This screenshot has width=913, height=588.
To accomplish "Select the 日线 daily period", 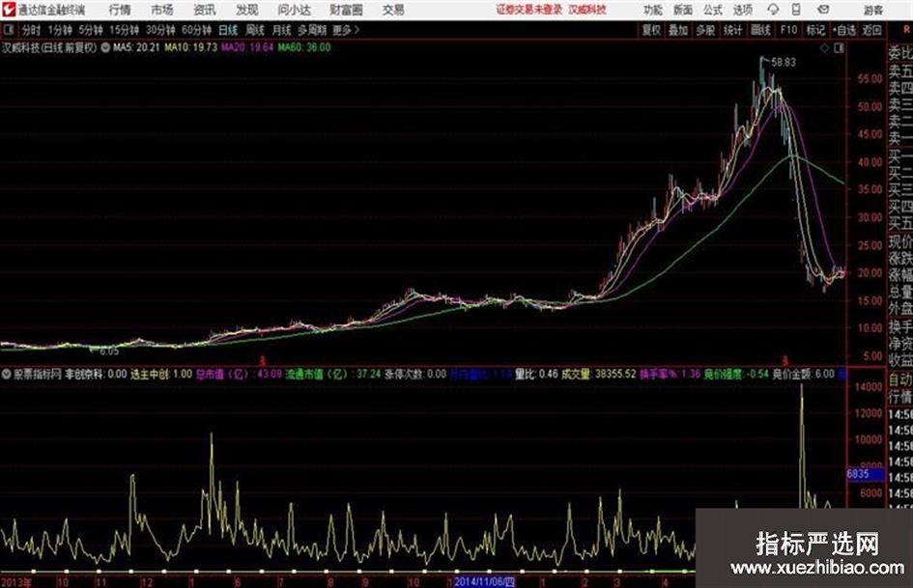I will tap(228, 30).
